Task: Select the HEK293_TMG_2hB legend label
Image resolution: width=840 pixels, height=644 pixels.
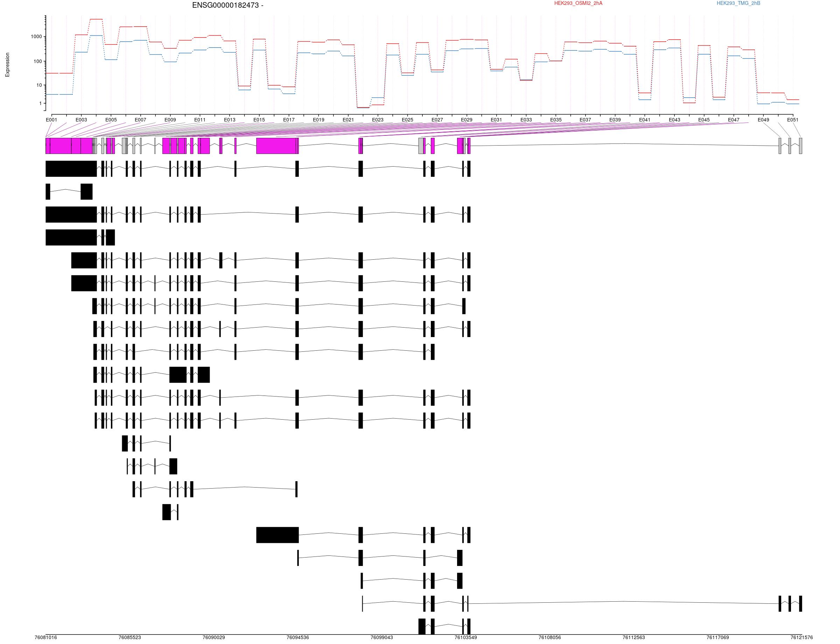Action: coord(738,3)
